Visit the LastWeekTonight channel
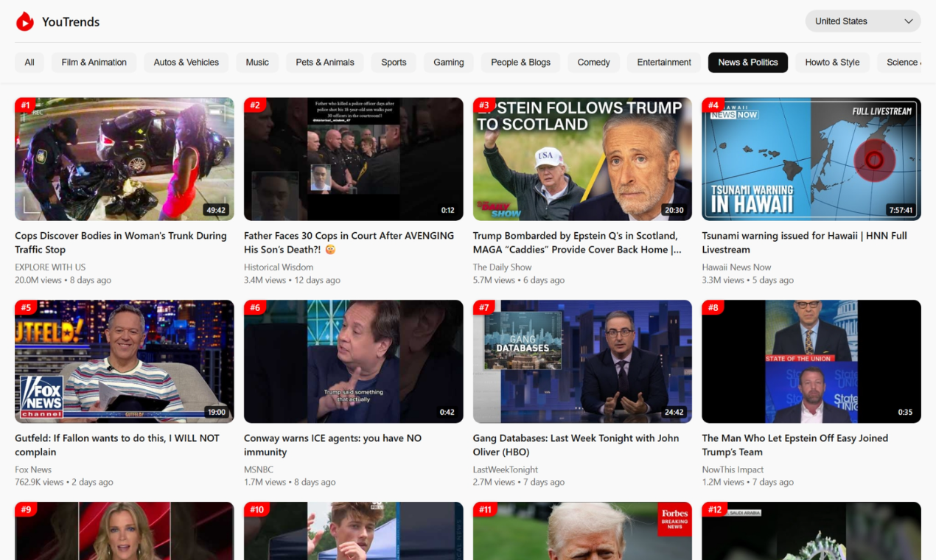The image size is (936, 560). tap(506, 469)
